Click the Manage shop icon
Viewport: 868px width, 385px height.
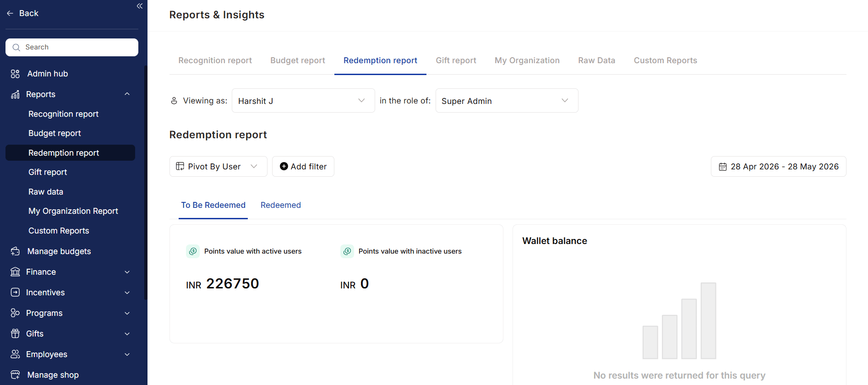pos(15,375)
